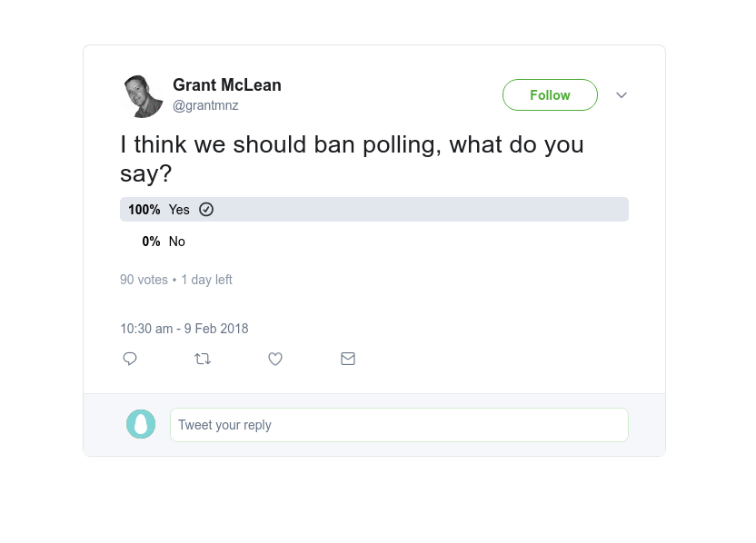The width and height of the screenshot is (756, 543).
Task: Follow Grant McLean
Action: (550, 95)
